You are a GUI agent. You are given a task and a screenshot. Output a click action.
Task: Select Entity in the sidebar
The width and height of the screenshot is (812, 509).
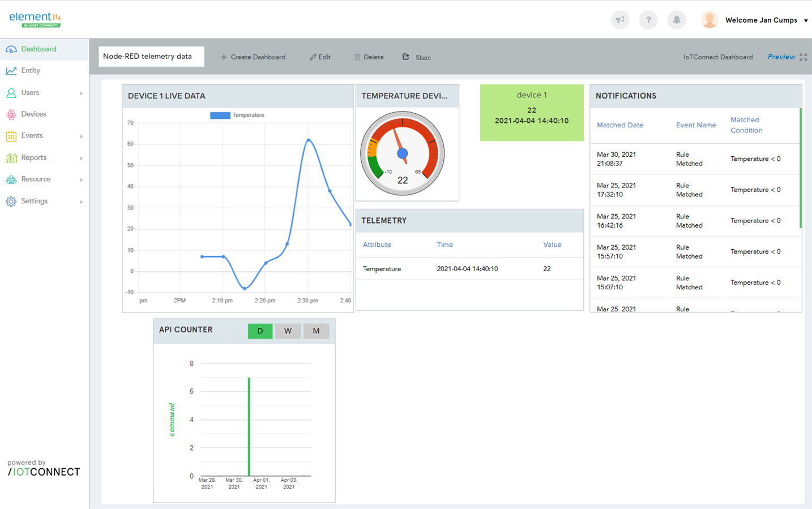coord(31,71)
